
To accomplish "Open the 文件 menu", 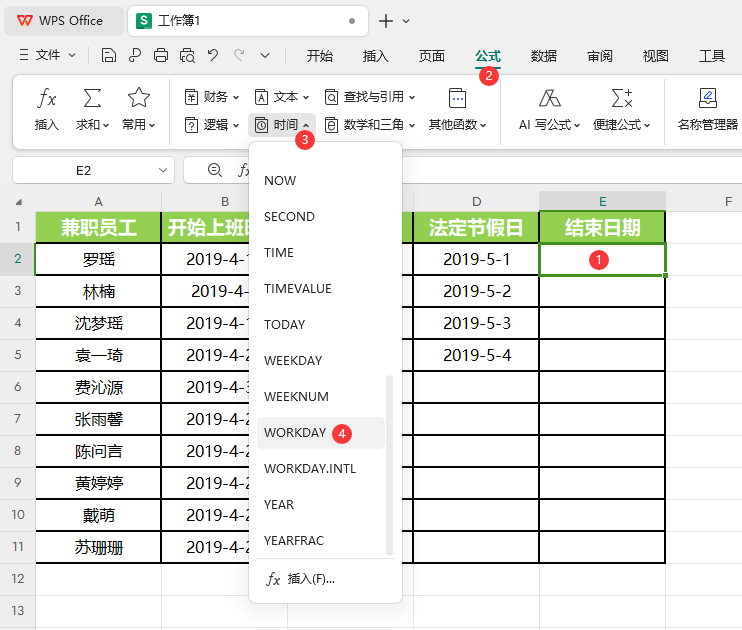I will click(x=47, y=55).
